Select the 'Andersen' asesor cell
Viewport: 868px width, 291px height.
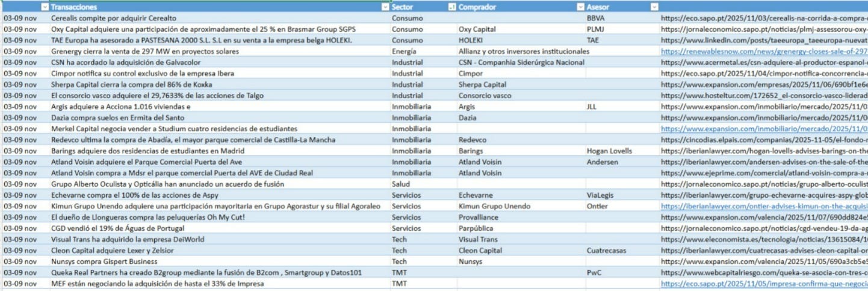pyautogui.click(x=622, y=161)
